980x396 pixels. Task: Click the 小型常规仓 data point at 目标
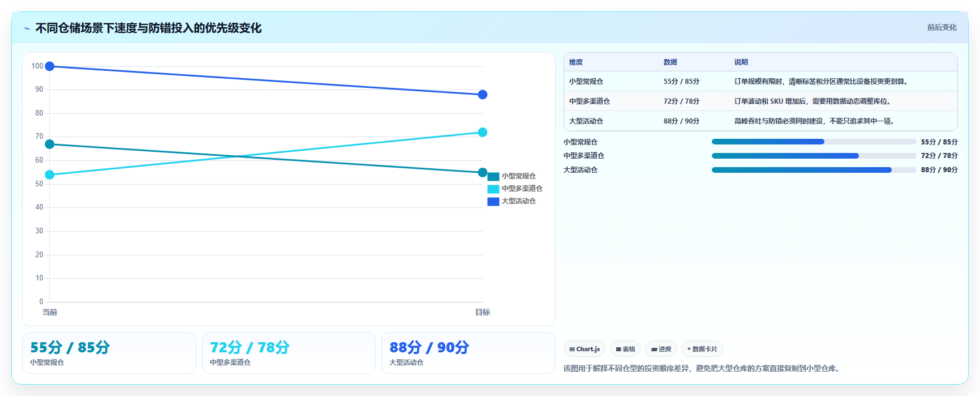pyautogui.click(x=483, y=173)
